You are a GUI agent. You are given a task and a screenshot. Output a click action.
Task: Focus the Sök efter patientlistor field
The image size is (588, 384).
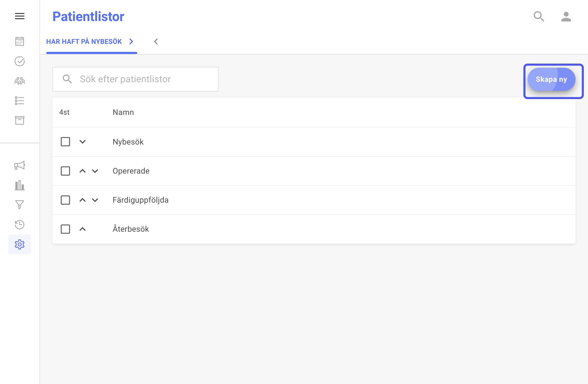tap(135, 79)
